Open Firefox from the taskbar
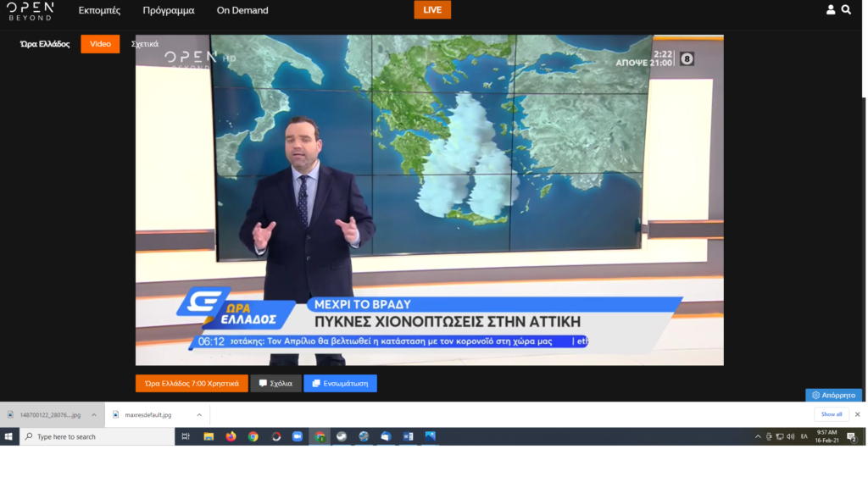 coord(231,436)
